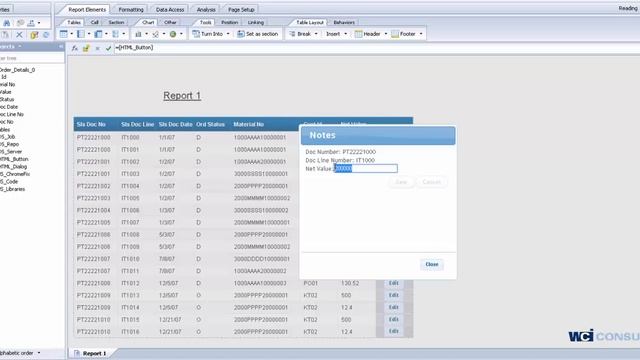Select JS_Libraries in objects list
Screen dimensions: 640x360
(13, 189)
